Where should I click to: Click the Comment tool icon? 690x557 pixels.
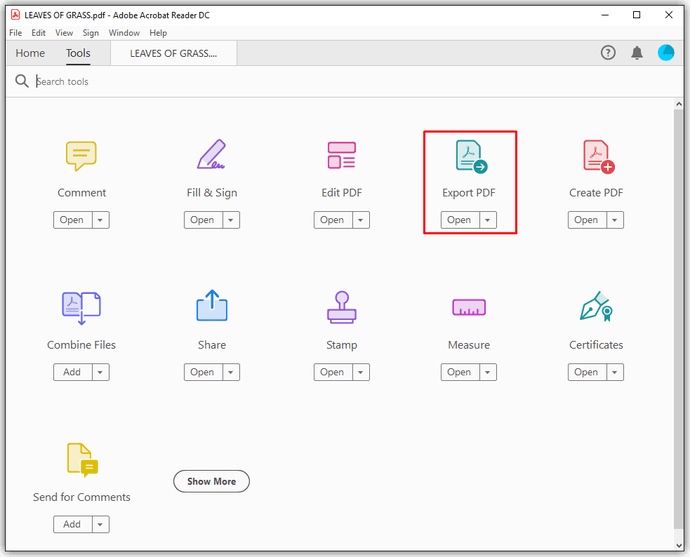[x=81, y=156]
